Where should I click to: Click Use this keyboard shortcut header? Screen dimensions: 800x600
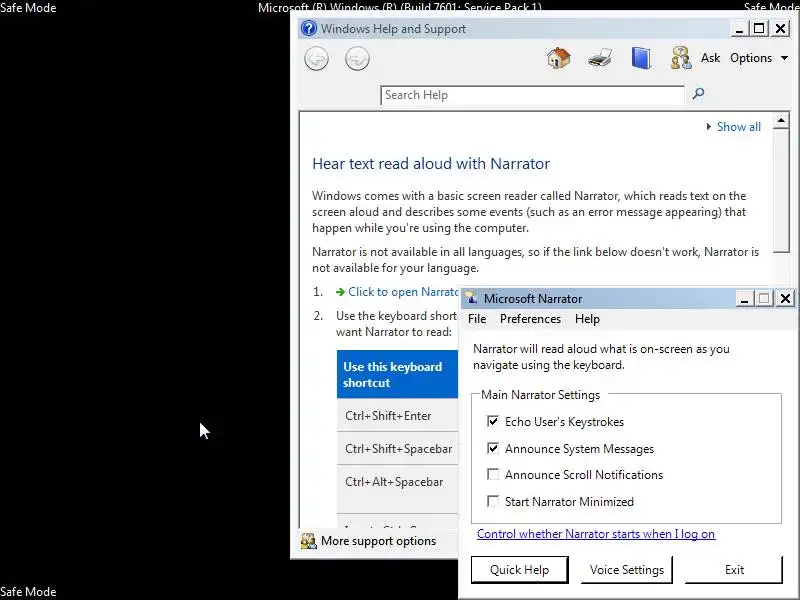(x=397, y=374)
